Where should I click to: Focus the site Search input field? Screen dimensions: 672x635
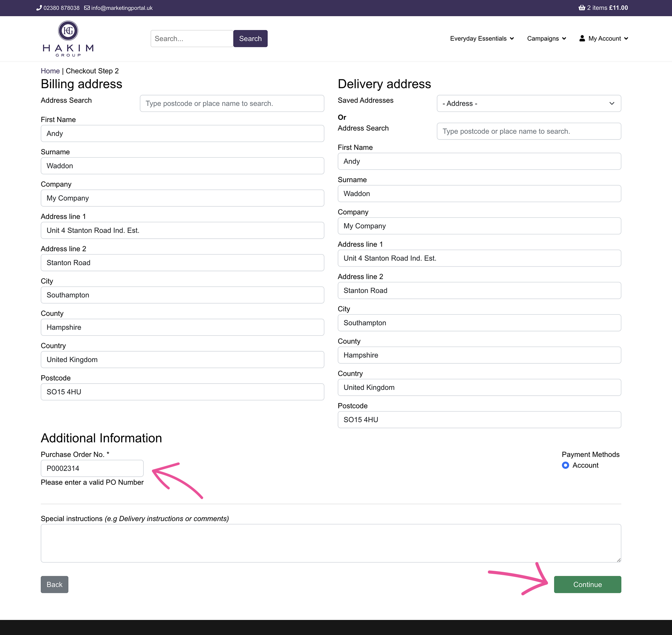click(x=192, y=39)
